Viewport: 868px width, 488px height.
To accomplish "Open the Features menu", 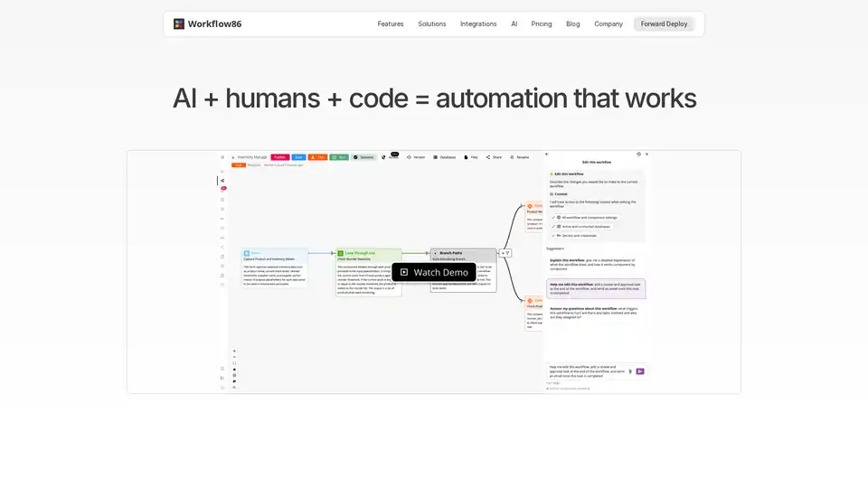I will [x=391, y=24].
